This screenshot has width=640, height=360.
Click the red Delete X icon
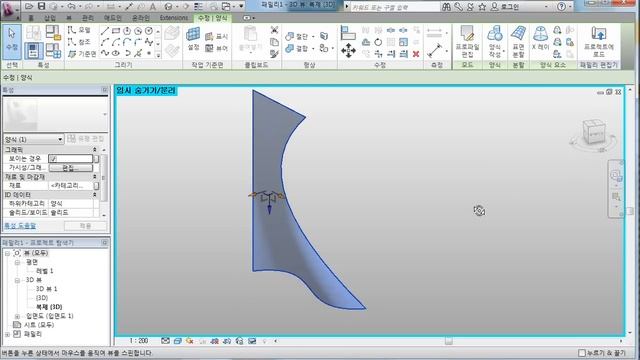416,54
